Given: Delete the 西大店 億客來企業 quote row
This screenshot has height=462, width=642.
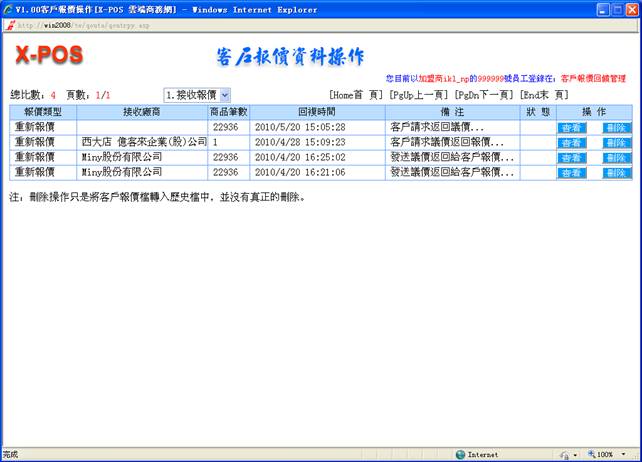Looking at the screenshot, I should [x=616, y=143].
